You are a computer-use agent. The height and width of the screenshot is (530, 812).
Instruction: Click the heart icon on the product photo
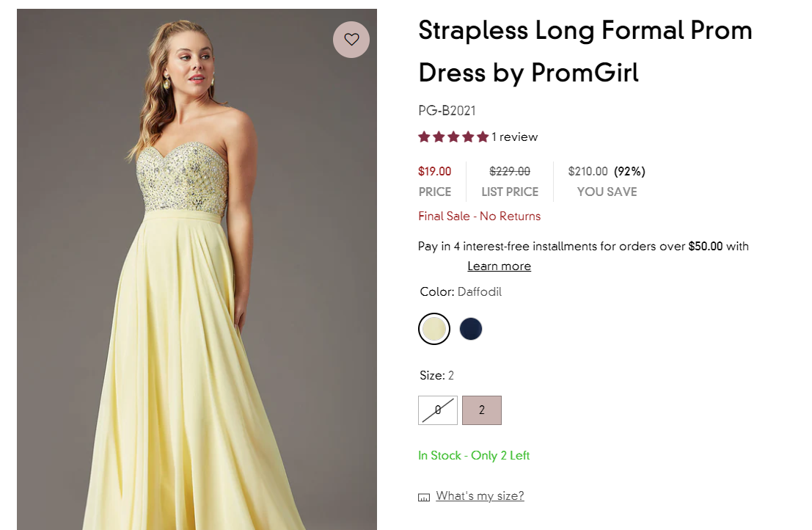tap(351, 40)
